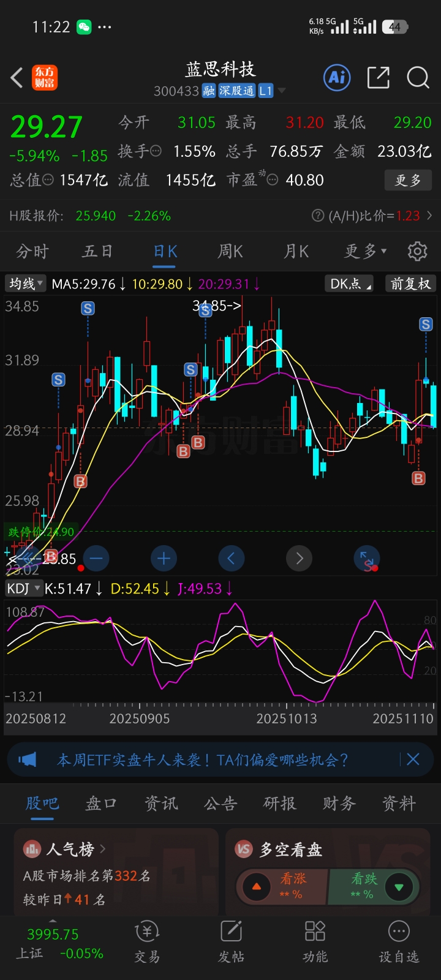
Task: Tap H股报价 25.940 row
Action: pos(90,216)
